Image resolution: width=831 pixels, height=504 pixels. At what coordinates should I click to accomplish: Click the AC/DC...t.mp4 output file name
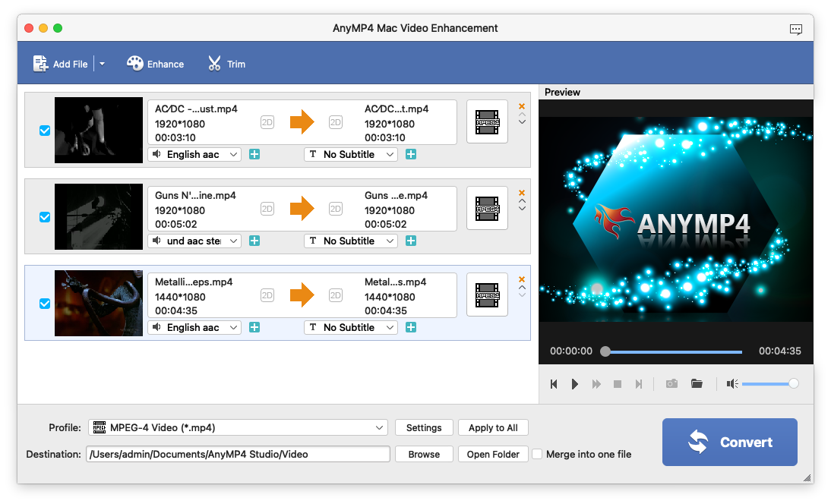click(397, 109)
